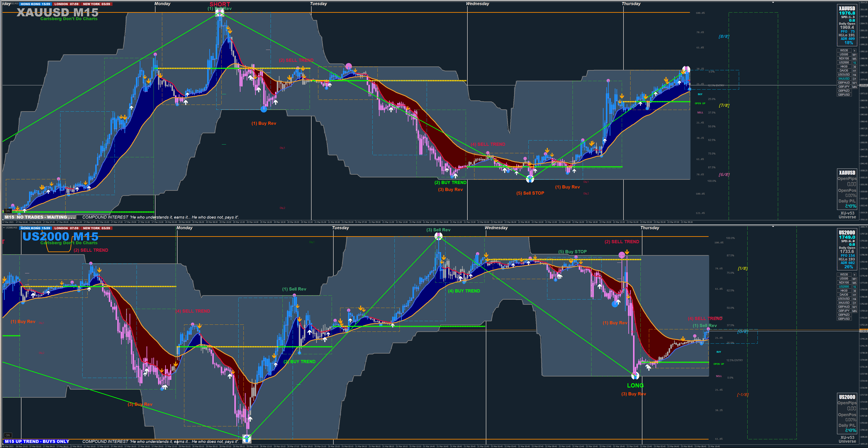Click the XAUUSD current price level tag
This screenshot has height=448, width=868.
864,85
